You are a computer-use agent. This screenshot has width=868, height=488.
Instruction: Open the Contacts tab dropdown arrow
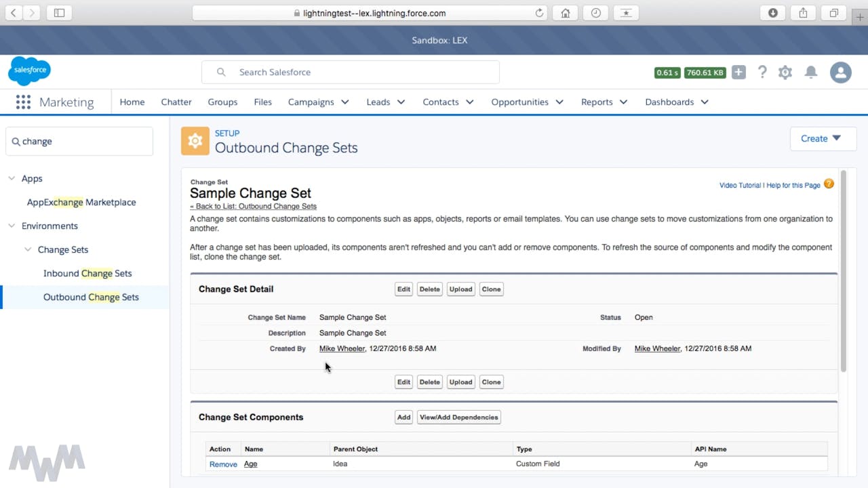[x=470, y=102]
